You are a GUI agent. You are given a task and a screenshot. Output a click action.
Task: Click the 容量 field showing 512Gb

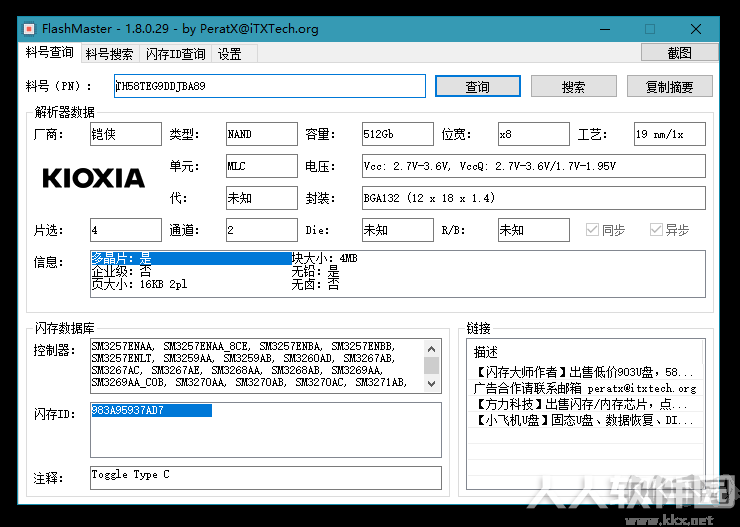(x=397, y=134)
